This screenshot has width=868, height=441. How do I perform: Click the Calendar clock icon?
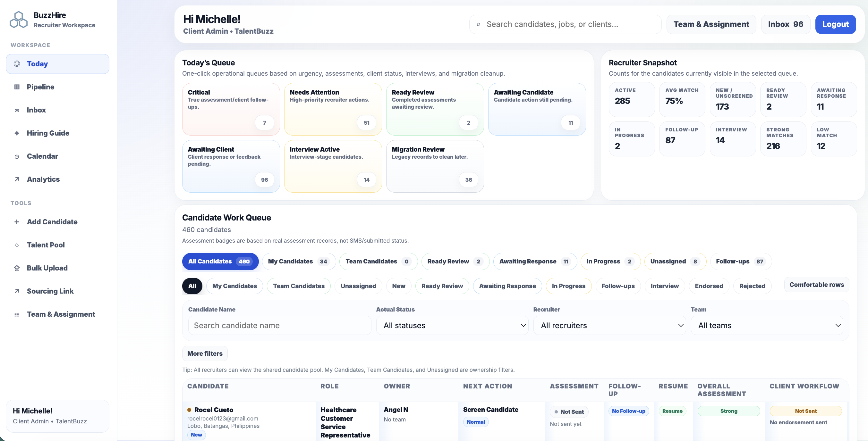click(17, 156)
